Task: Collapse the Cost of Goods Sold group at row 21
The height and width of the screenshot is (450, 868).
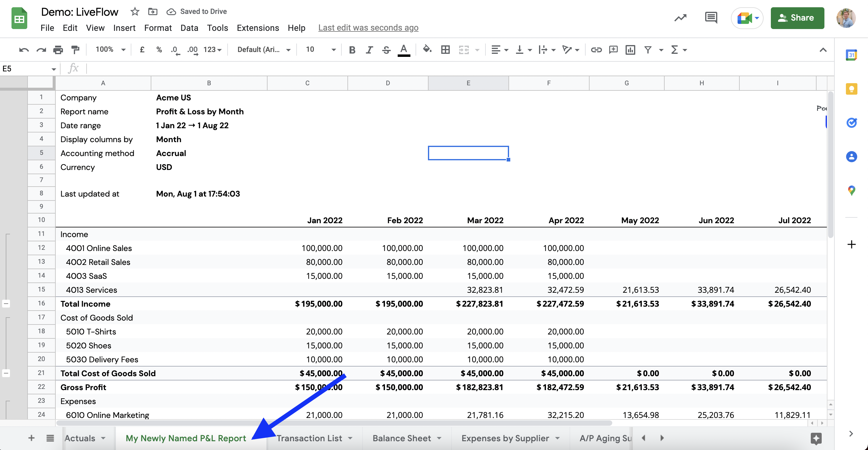Action: click(6, 373)
